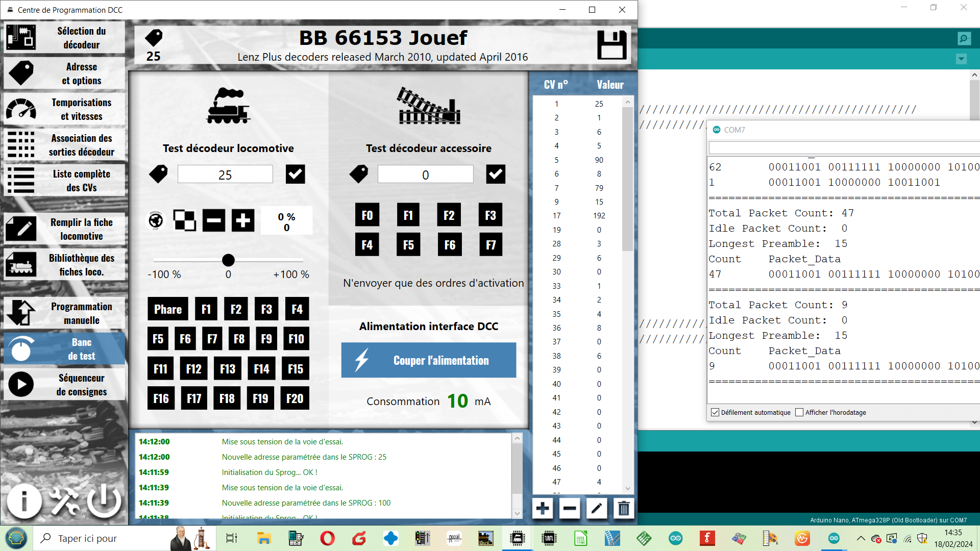Click COM7 serial monitor input field
Image resolution: width=980 pixels, height=551 pixels.
tap(844, 148)
